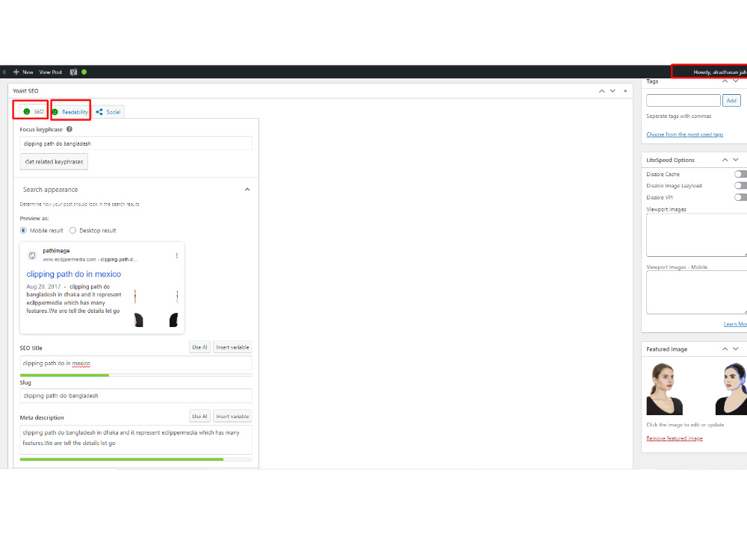Click the Focus keyphrase input field
This screenshot has height=560, width=747.
point(136,143)
